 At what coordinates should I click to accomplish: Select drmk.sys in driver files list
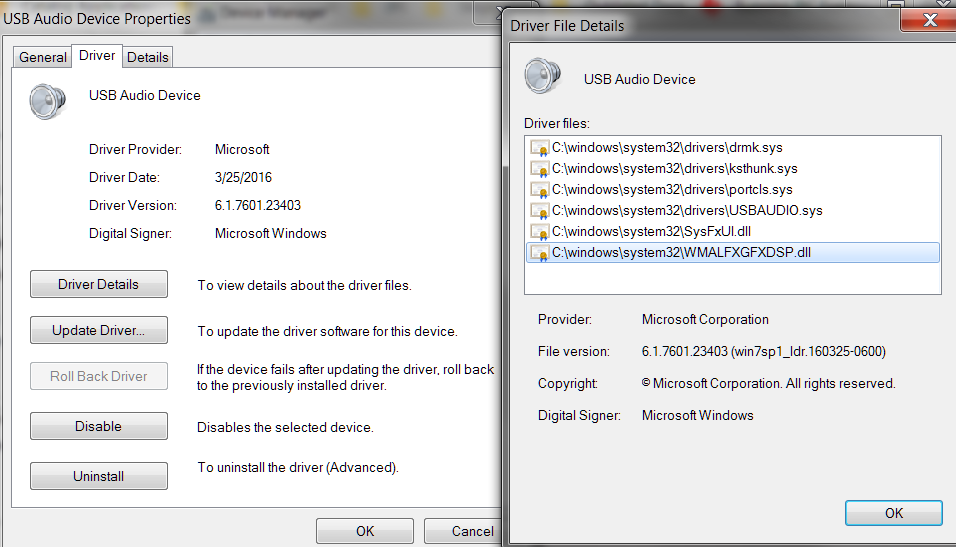(x=732, y=148)
